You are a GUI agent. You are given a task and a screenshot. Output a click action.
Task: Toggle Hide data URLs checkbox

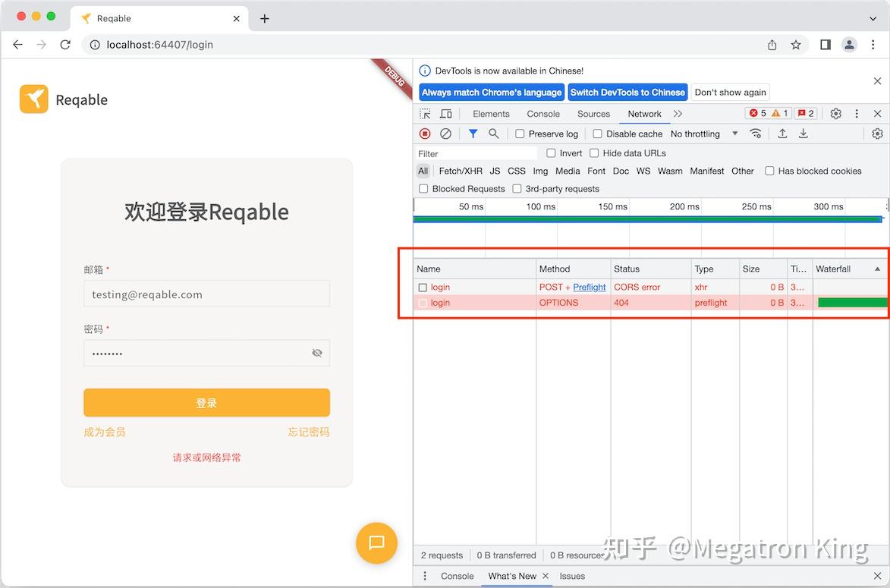coord(594,153)
